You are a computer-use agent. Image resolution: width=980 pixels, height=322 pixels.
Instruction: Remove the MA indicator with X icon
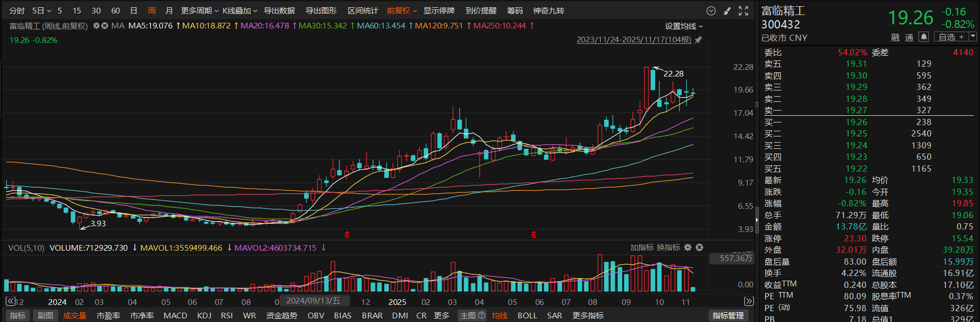coord(104,26)
